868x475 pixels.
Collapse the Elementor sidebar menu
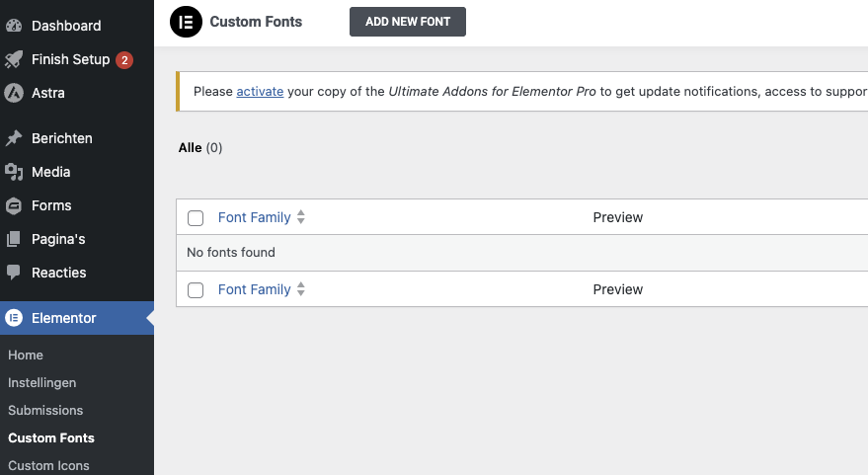tap(64, 318)
